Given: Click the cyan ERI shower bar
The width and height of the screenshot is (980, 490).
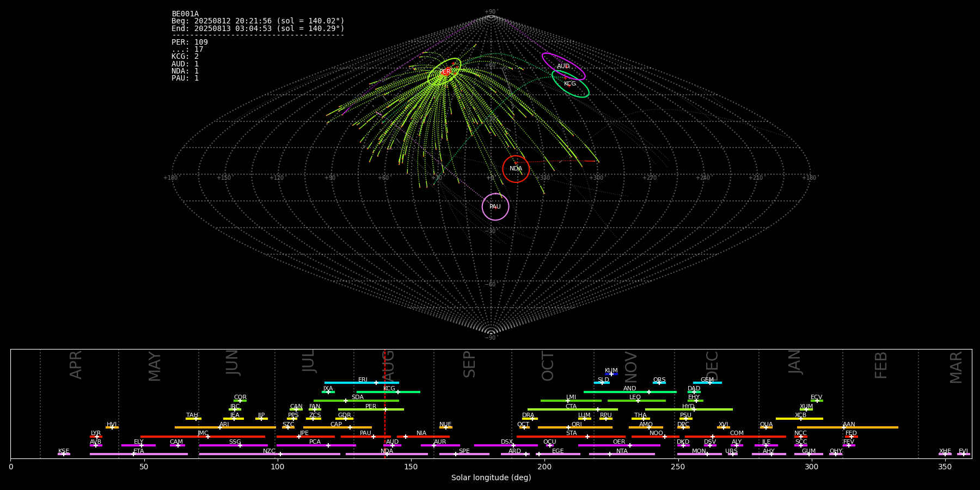Looking at the screenshot, I should pyautogui.click(x=362, y=383).
